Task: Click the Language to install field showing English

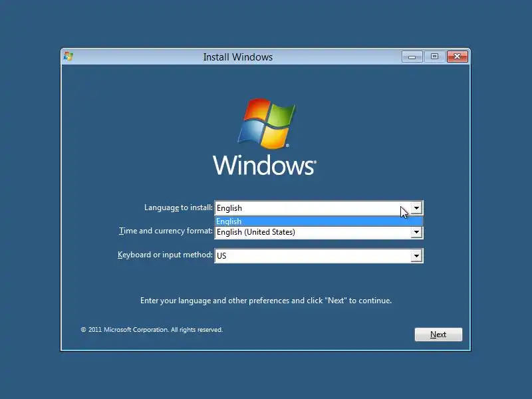Action: [x=319, y=208]
